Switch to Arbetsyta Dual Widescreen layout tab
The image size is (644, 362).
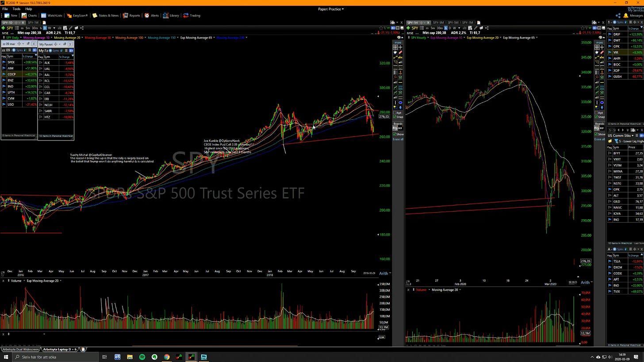point(20,349)
